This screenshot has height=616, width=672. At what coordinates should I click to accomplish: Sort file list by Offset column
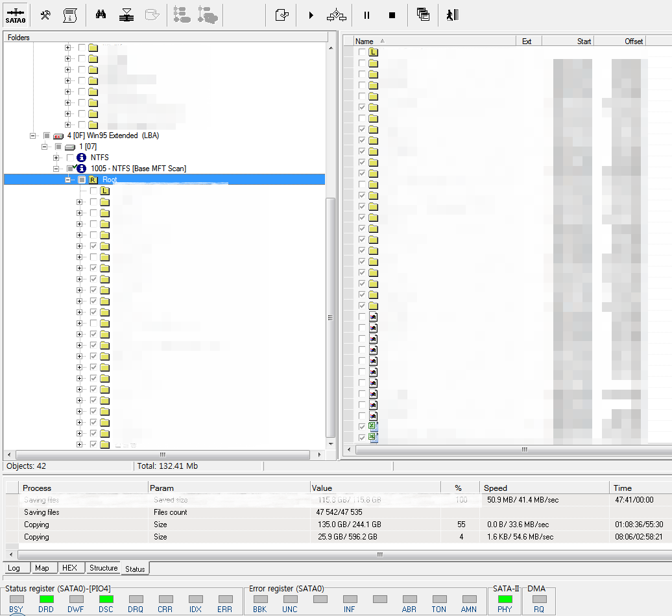point(619,41)
